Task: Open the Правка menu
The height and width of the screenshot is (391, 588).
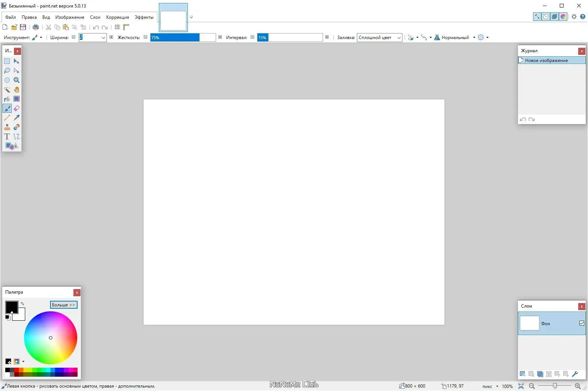Action: tap(29, 17)
